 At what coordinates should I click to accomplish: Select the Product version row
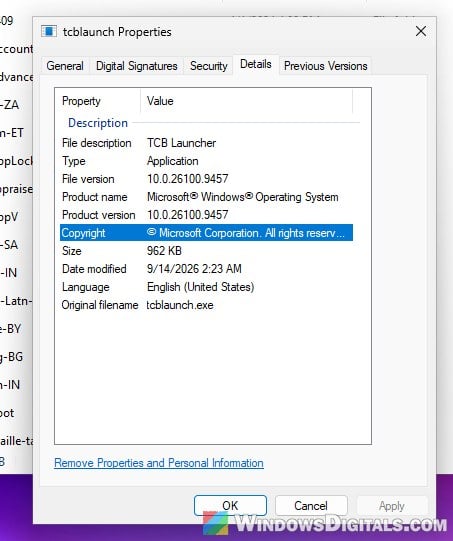coord(206,215)
